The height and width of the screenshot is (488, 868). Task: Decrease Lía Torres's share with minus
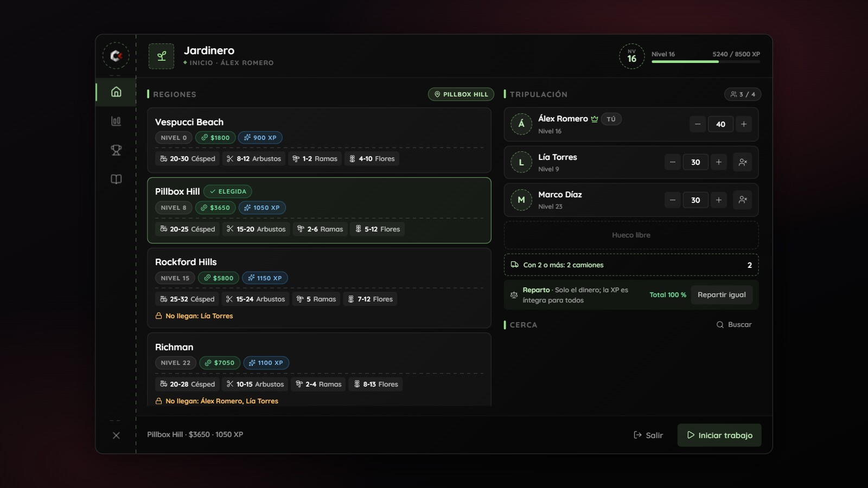(673, 162)
